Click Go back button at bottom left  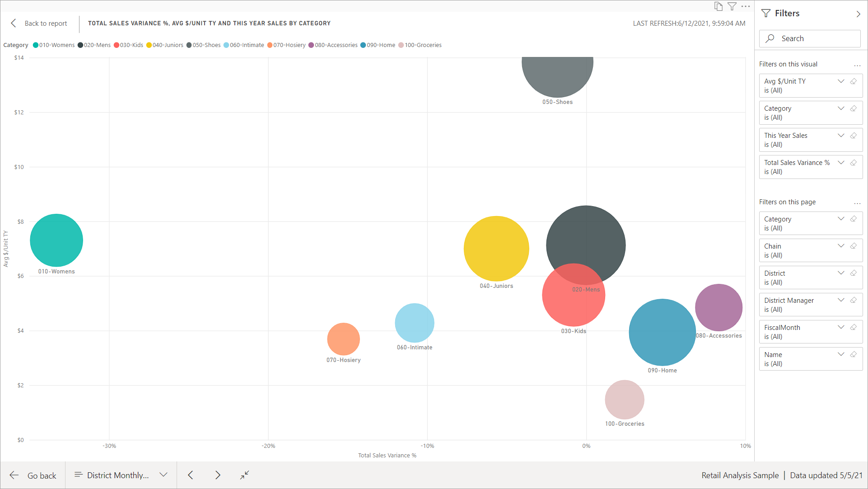pos(32,475)
